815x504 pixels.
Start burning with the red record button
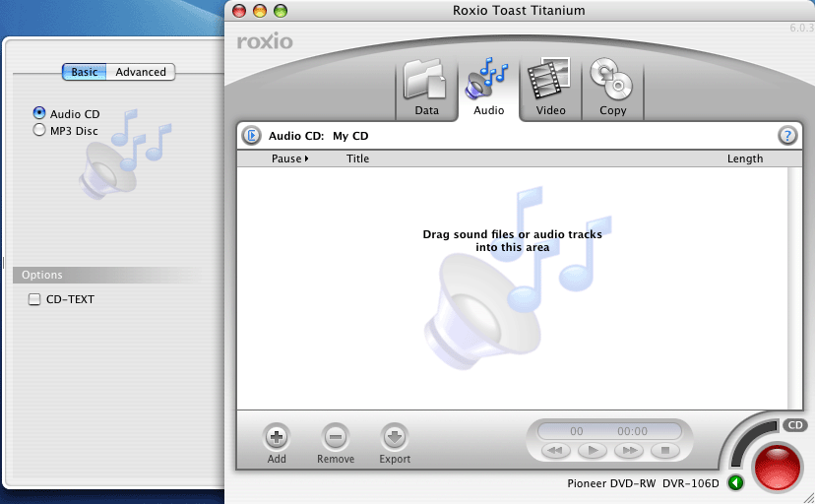coord(777,466)
